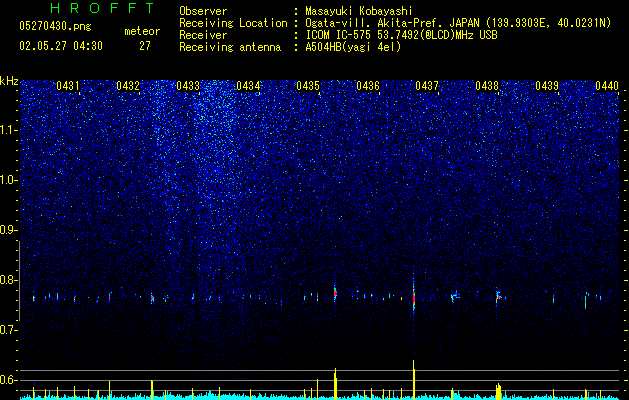Click the 0.9 kHz axis tick label
This screenshot has width=629, height=400.
[x=7, y=230]
